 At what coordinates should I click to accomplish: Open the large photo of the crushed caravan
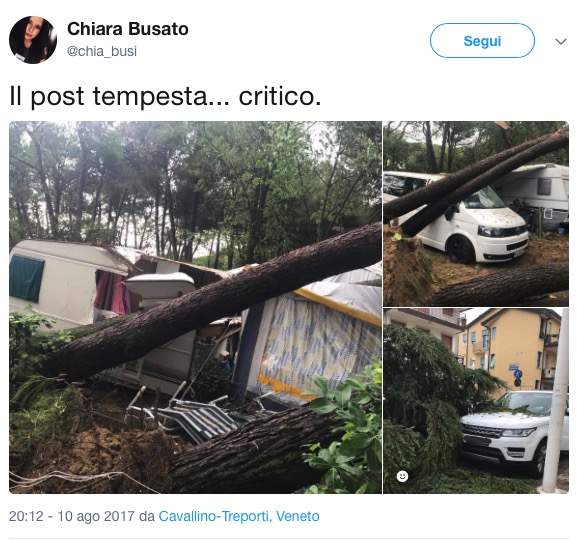point(195,307)
